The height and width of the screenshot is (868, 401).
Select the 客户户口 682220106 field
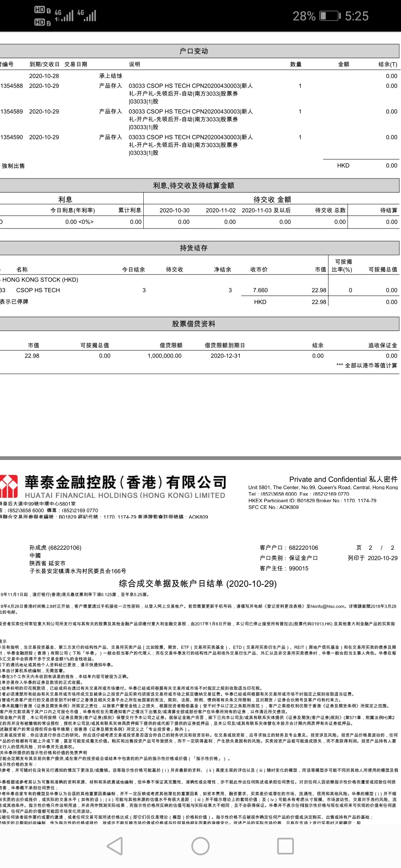289,548
